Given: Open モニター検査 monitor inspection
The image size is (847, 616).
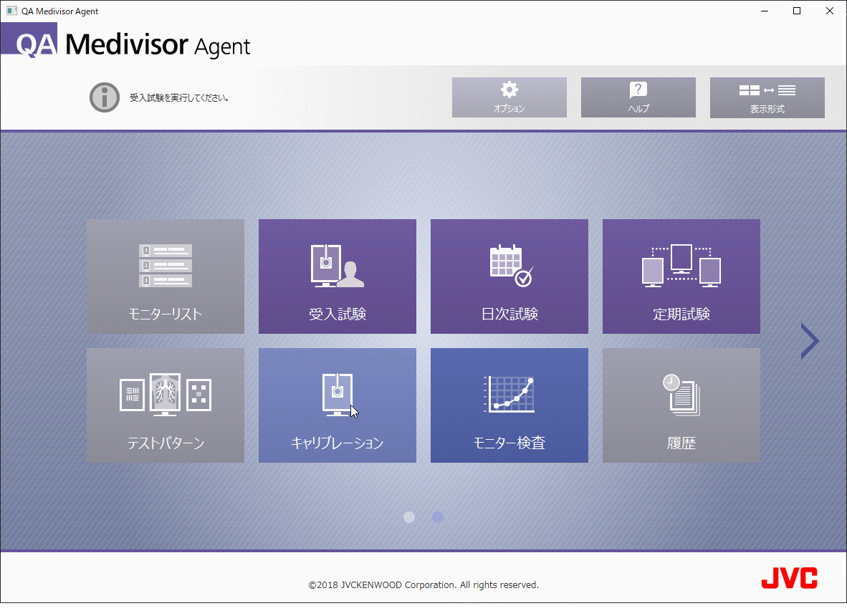Looking at the screenshot, I should (509, 405).
